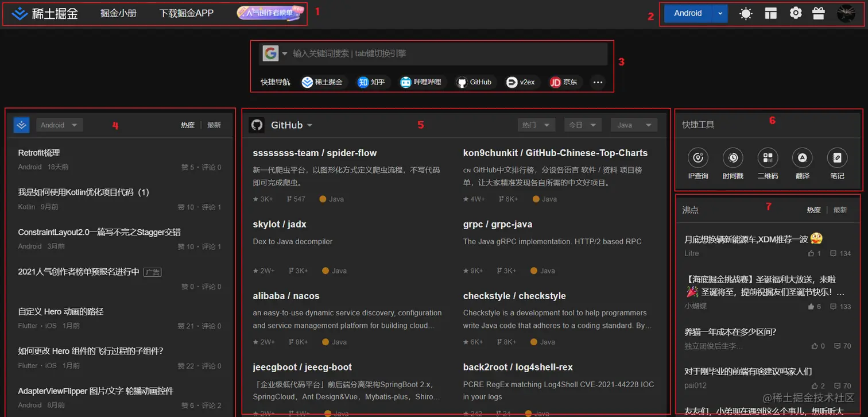Open the grpc / grpc-java repository
This screenshot has height=417, width=868.
[x=498, y=224]
